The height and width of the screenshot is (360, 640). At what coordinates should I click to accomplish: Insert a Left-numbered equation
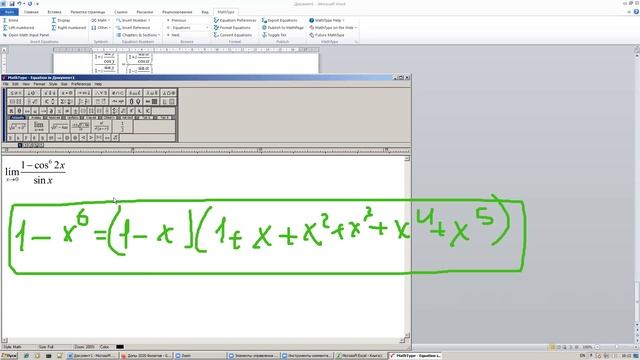tap(18, 27)
